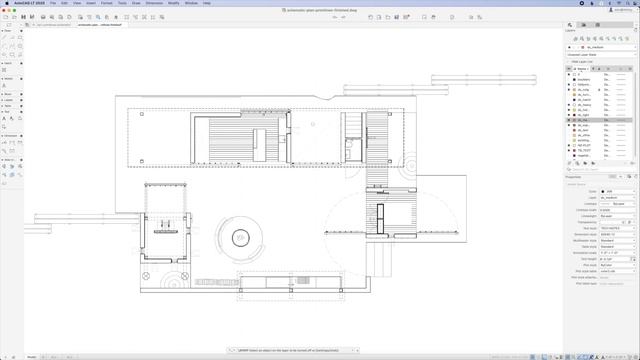Open the Apple menu
The width and height of the screenshot is (640, 360).
[x=7, y=3]
